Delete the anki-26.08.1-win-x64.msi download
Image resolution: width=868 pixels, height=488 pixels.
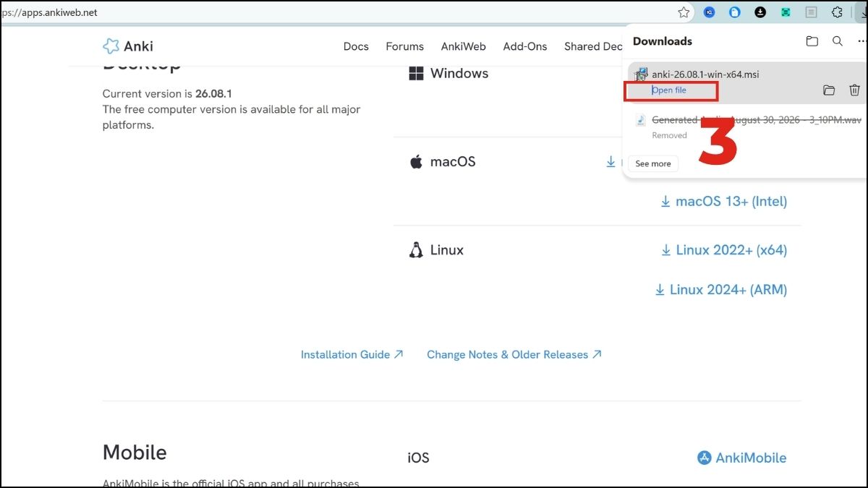854,90
